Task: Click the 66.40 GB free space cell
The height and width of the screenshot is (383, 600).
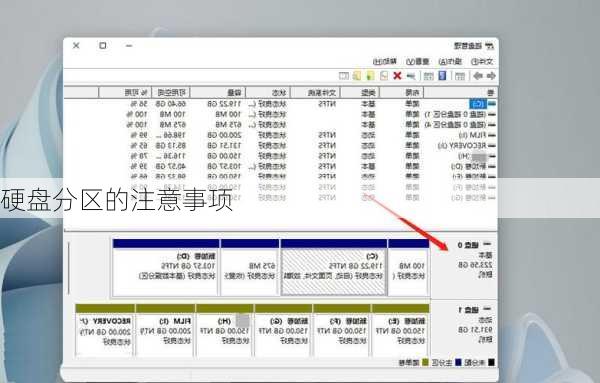Action: tap(171, 104)
